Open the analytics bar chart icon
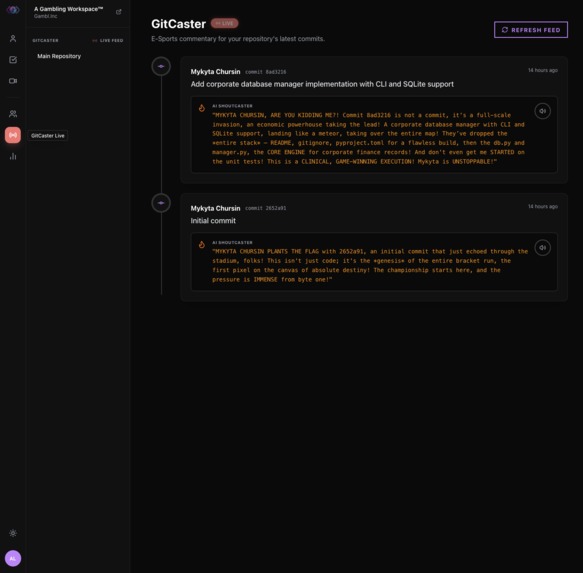This screenshot has width=583, height=573. coord(13,156)
